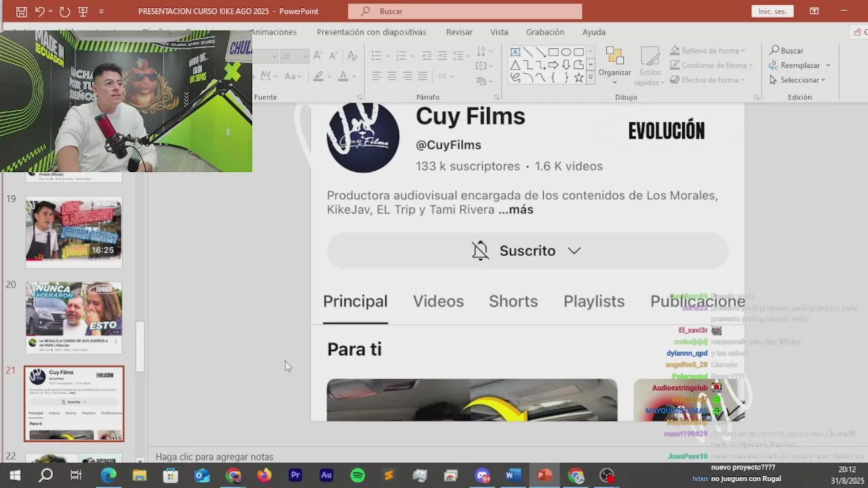Click the Undo arrow icon
Image resolution: width=868 pixels, height=488 pixels.
point(40,12)
